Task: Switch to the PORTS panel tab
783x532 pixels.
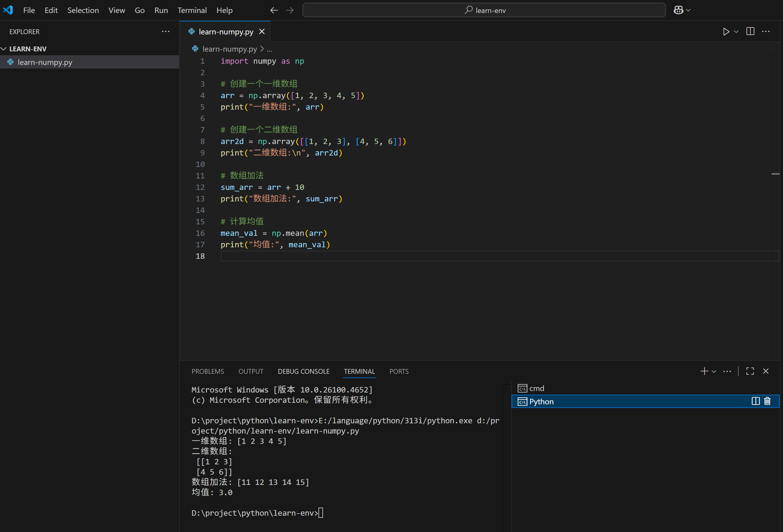Action: 399,371
